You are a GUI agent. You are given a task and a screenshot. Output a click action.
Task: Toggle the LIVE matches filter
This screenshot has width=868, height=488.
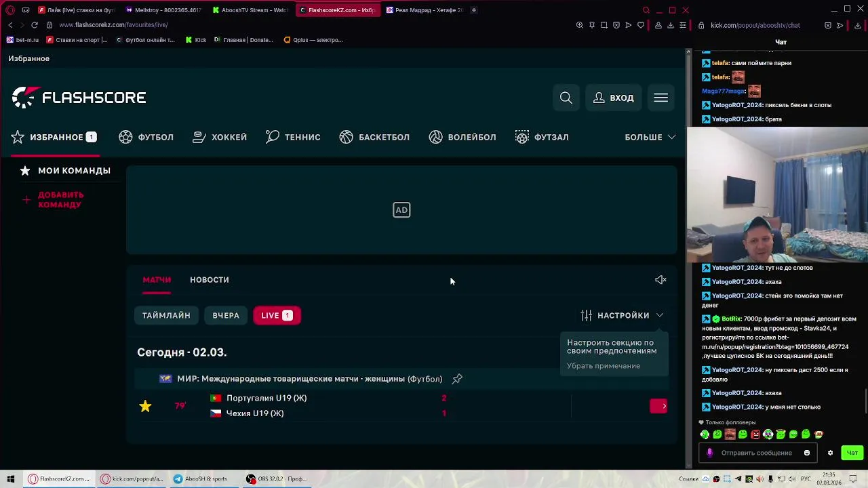[x=277, y=315]
